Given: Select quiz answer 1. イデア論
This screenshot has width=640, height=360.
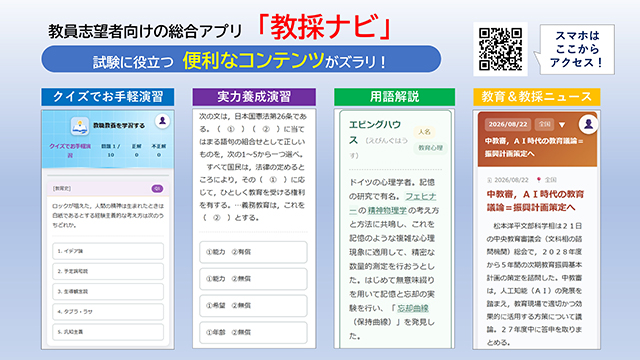Looking at the screenshot, I should pyautogui.click(x=108, y=251).
